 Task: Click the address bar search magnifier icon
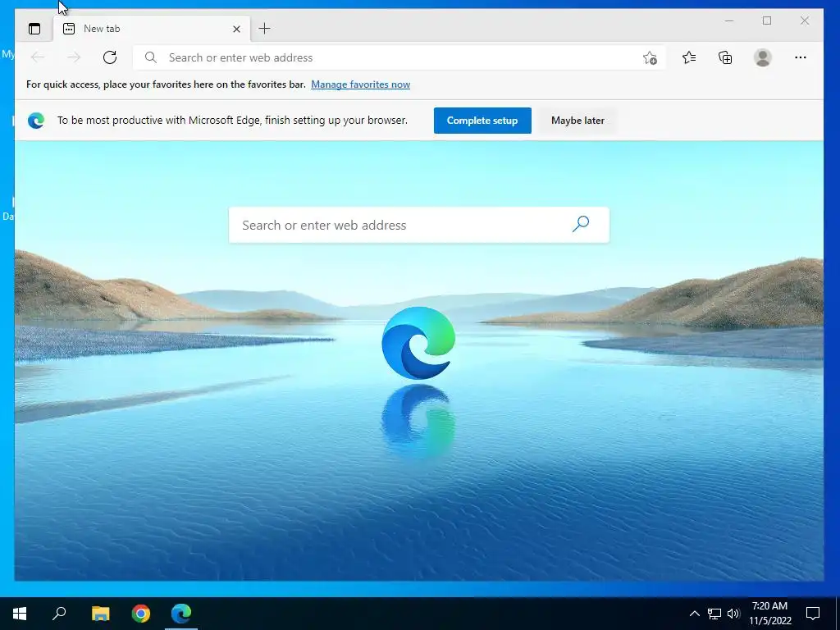(x=151, y=57)
